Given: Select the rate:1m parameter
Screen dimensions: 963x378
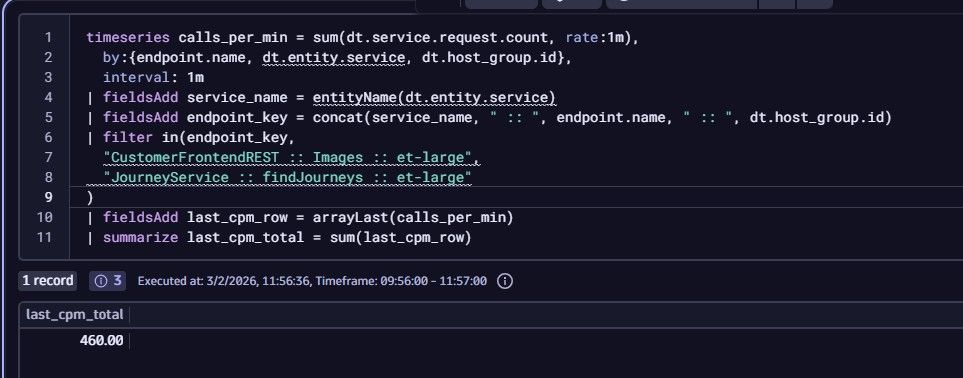Looking at the screenshot, I should tap(595, 37).
